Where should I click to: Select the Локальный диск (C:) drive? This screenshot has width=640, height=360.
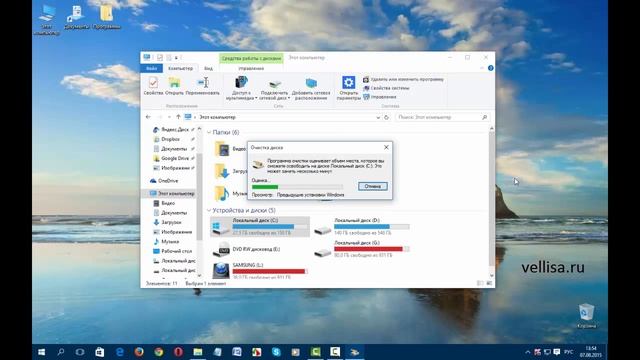(x=260, y=227)
